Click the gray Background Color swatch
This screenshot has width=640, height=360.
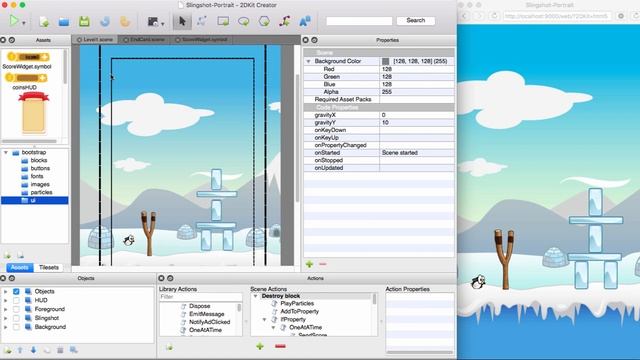coord(385,61)
